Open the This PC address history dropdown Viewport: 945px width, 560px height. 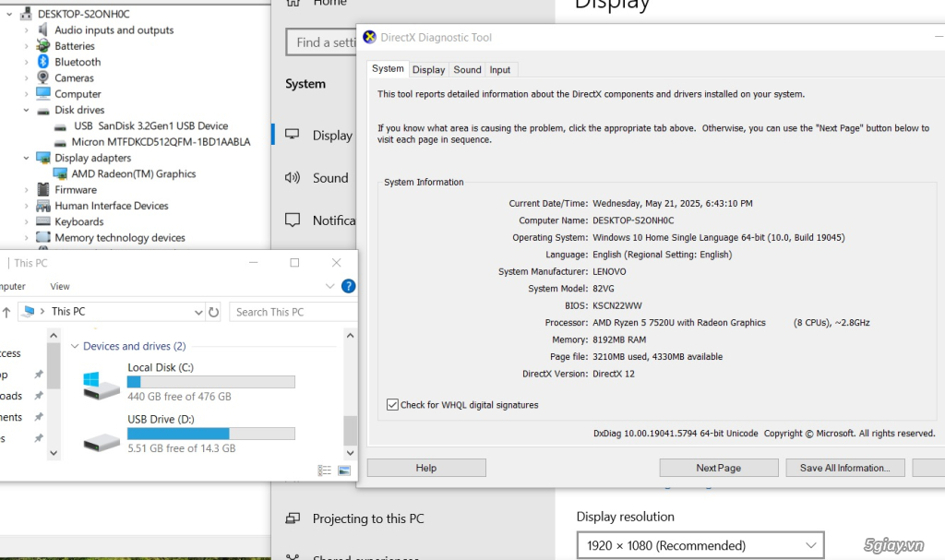coord(198,312)
